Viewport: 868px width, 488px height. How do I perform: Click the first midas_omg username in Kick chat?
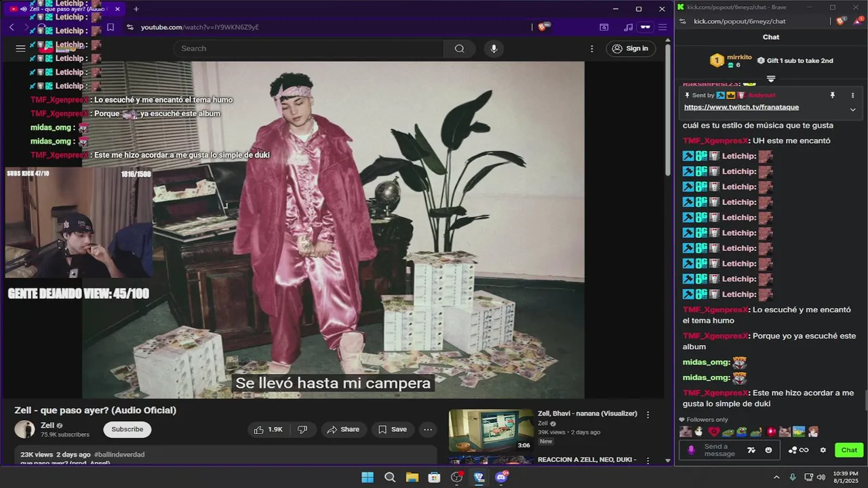pos(706,363)
